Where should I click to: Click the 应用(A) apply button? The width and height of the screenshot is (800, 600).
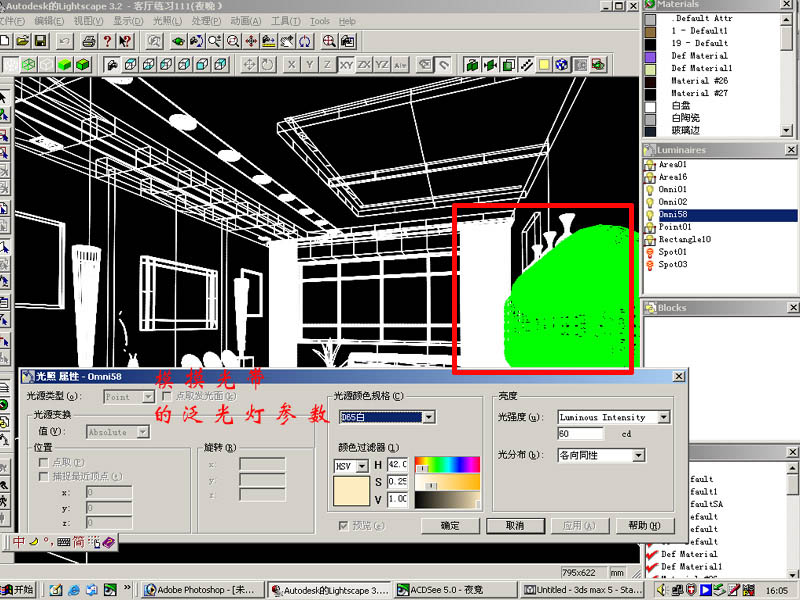(x=580, y=526)
